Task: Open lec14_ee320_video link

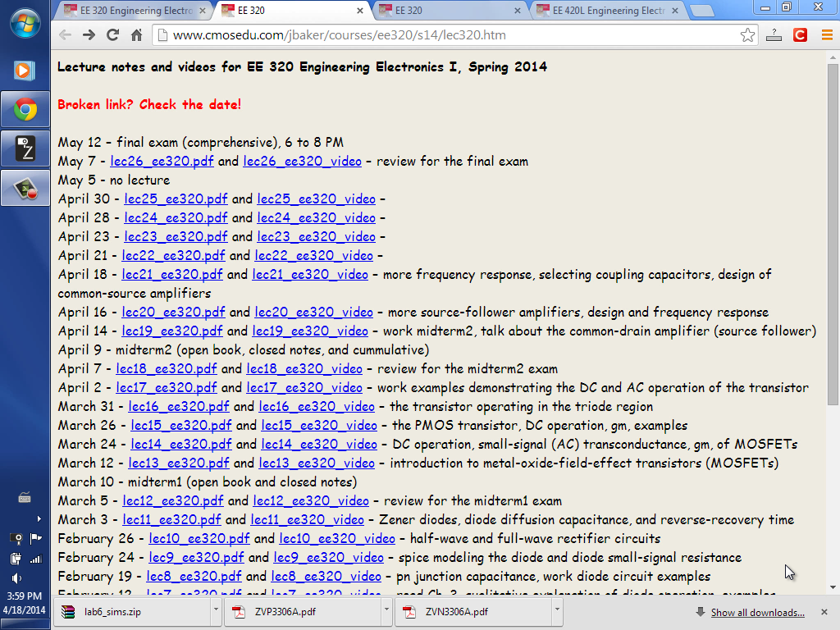Action: pos(319,444)
